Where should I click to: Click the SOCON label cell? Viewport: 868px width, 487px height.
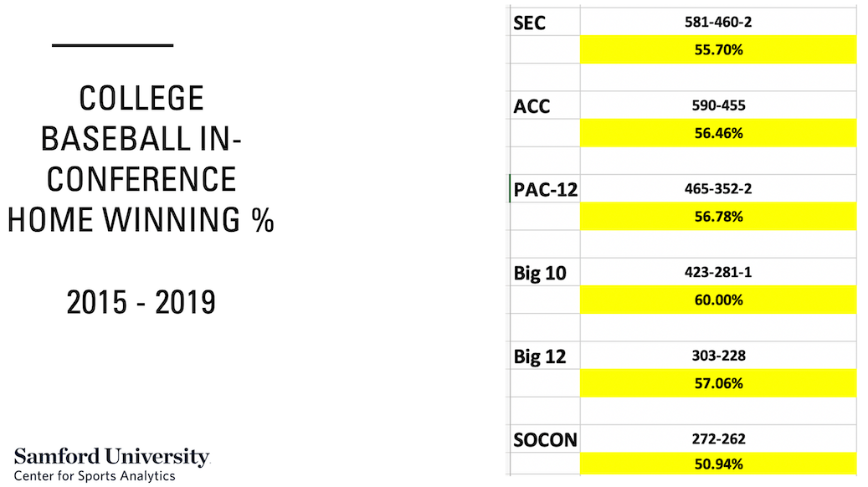click(x=544, y=438)
